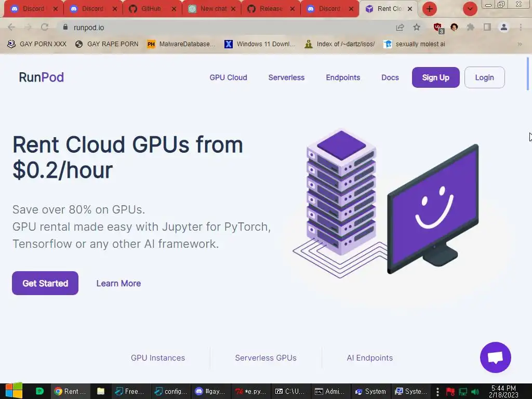Select the Syste... taskbar window
The width and height of the screenshot is (532, 399).
tap(411, 391)
